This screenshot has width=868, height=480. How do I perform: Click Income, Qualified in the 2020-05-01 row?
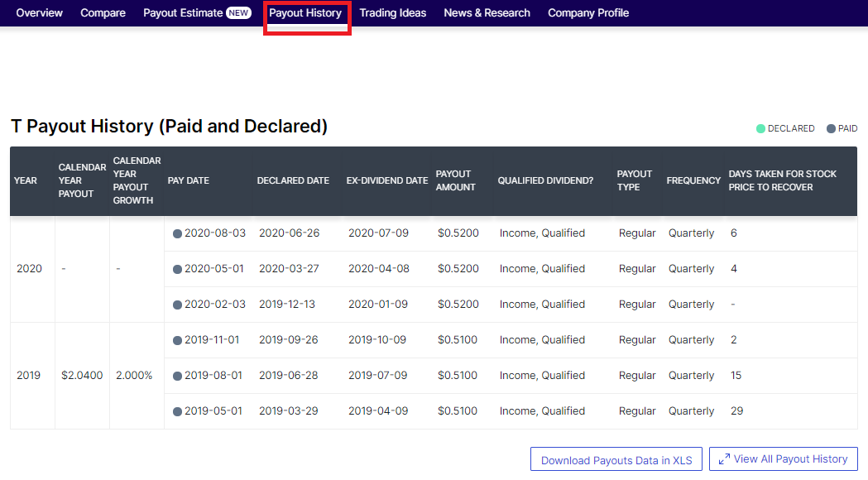coord(542,268)
